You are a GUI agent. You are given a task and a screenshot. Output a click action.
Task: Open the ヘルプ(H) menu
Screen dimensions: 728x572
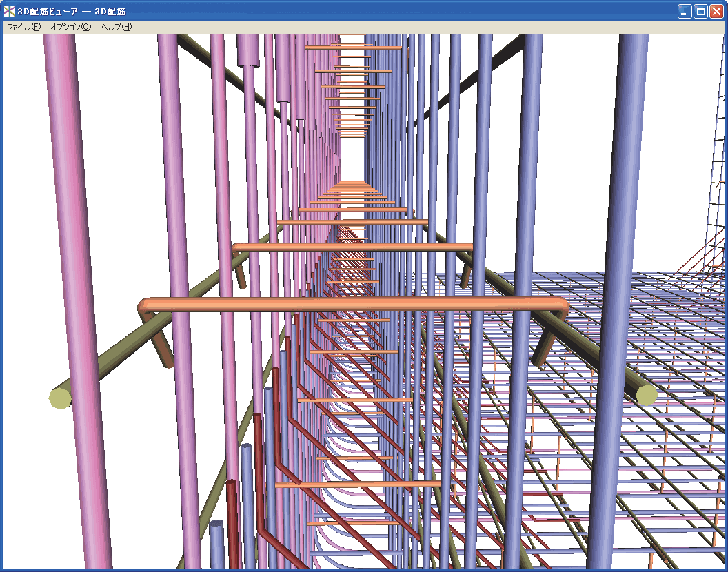point(117,27)
